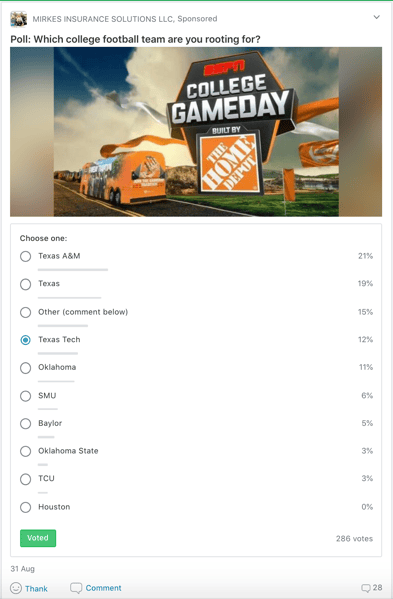This screenshot has height=599, width=393.
Task: Open the College GameDay image
Action: (x=196, y=132)
